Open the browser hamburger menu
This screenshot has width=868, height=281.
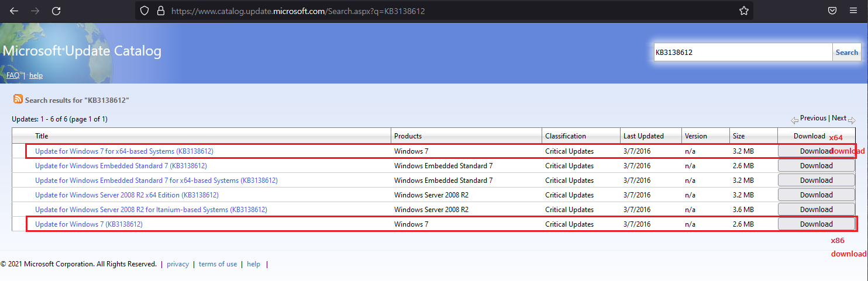coord(853,11)
